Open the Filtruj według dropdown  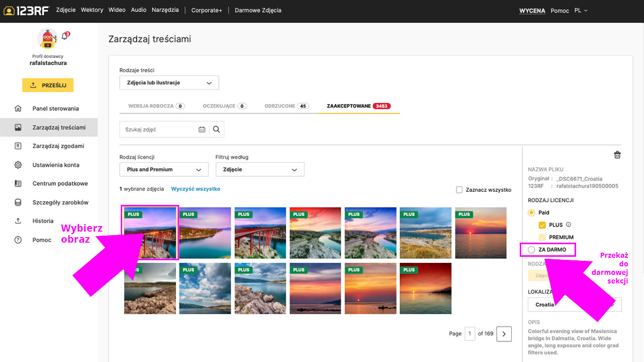pyautogui.click(x=260, y=170)
